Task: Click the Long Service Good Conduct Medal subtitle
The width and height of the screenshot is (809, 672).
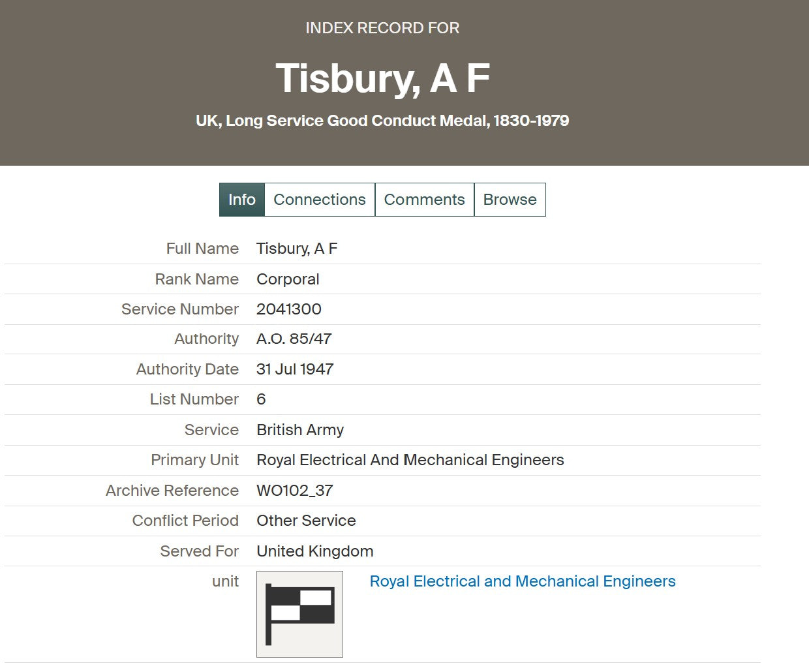Action: pos(382,121)
